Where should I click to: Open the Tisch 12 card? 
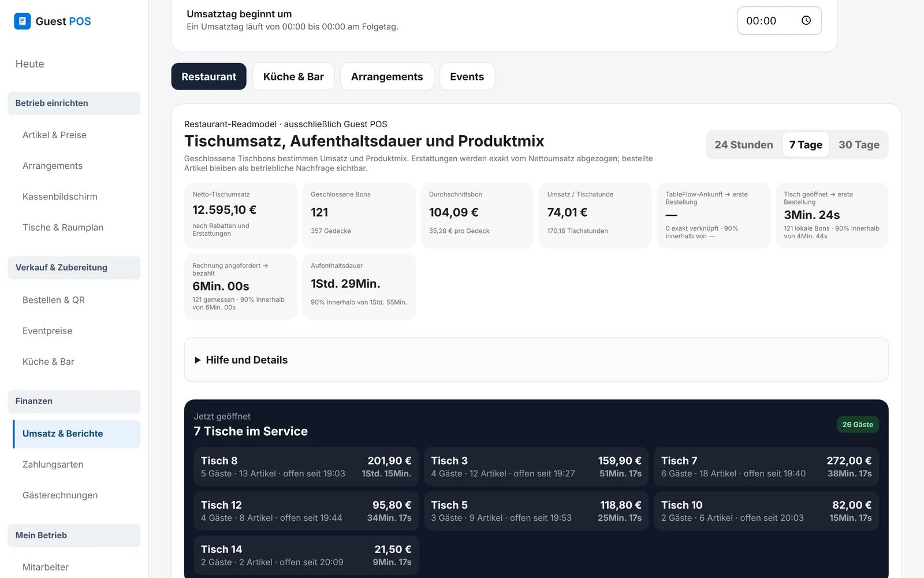pyautogui.click(x=306, y=511)
